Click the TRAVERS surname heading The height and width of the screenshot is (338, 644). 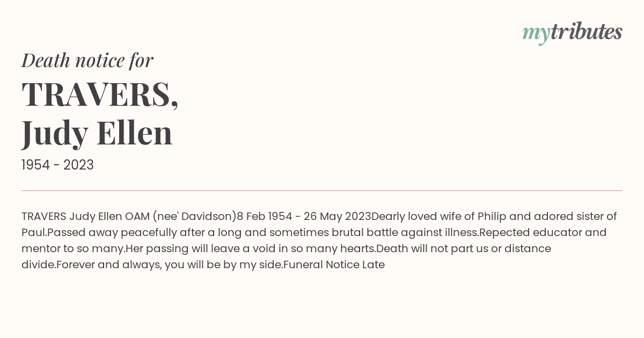tap(100, 94)
